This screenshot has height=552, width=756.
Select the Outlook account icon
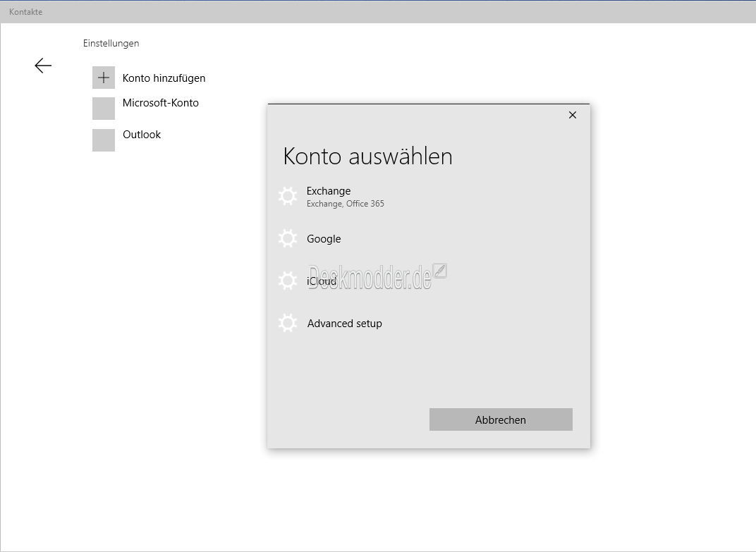104,140
